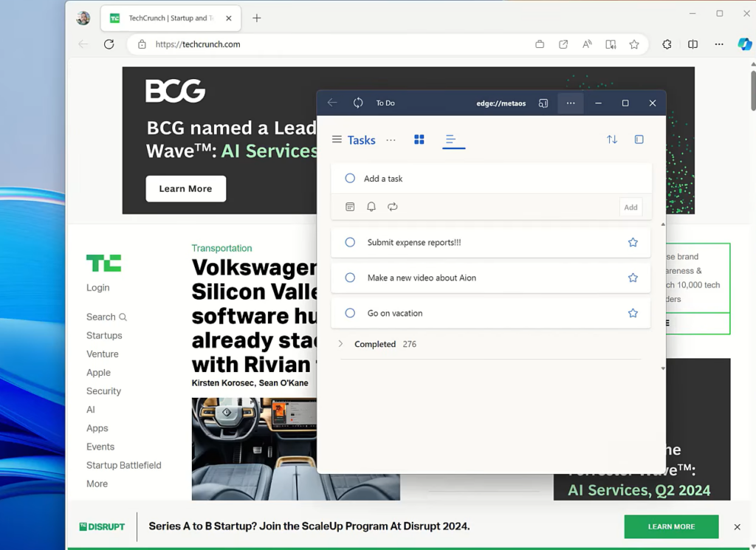Go to Apple section
The height and width of the screenshot is (550, 756).
pos(98,373)
